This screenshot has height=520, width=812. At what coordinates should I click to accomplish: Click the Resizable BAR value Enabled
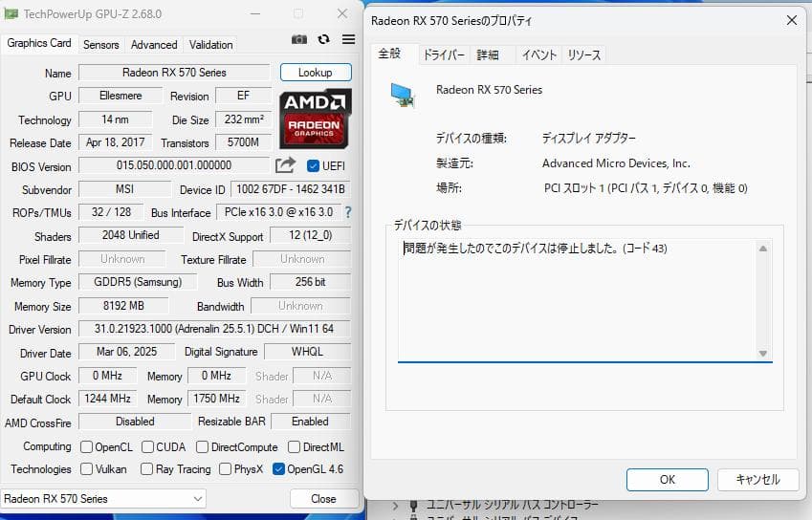pos(310,422)
